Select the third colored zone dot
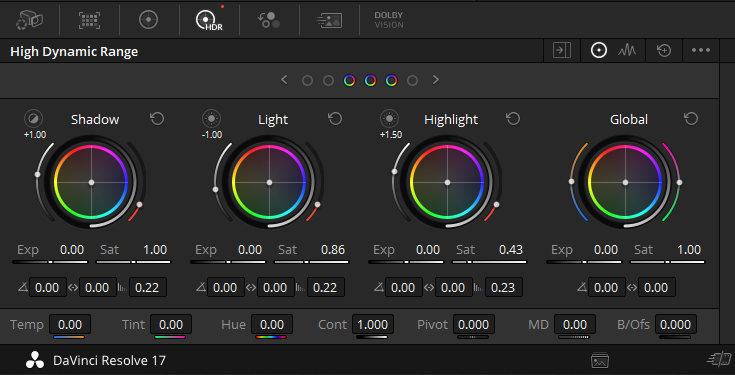Viewport: 735px width, 375px height. pyautogui.click(x=349, y=81)
